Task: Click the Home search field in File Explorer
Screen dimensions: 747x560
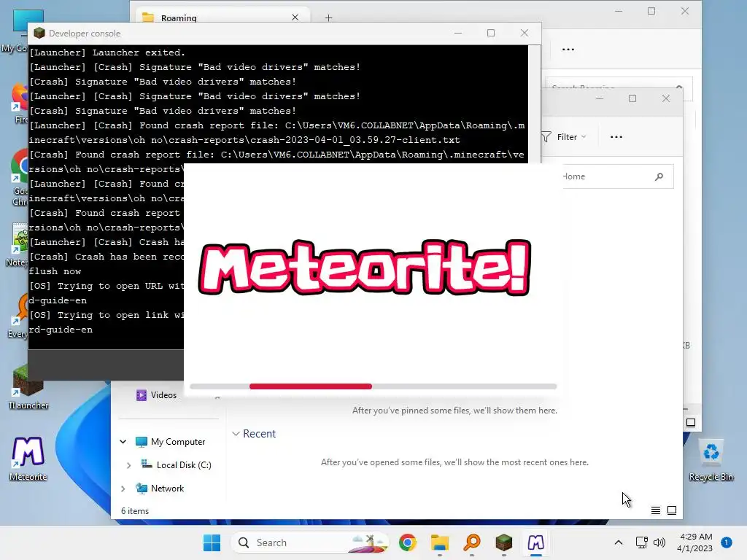Action: coord(617,176)
